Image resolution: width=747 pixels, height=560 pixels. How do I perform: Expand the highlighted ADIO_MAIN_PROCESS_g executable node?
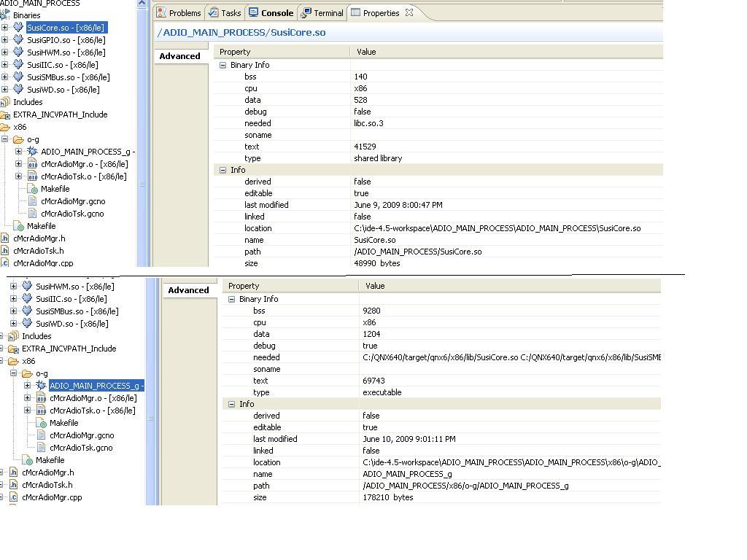click(28, 386)
